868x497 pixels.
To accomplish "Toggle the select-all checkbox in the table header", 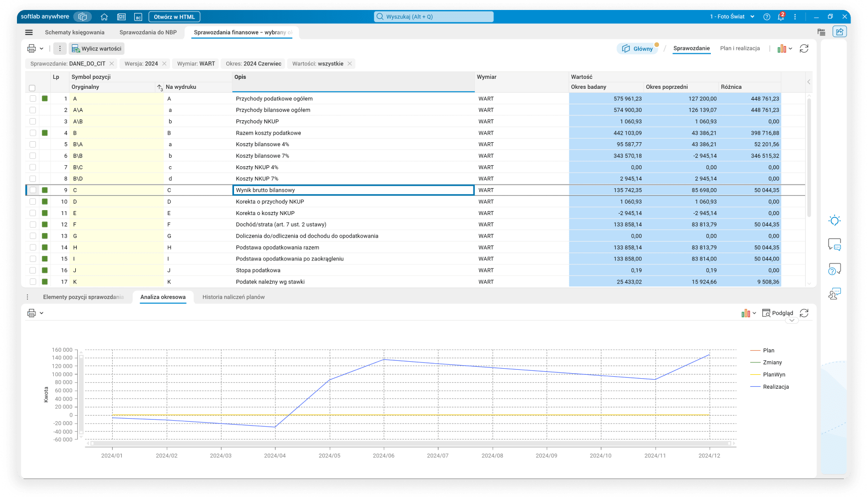I will click(32, 88).
